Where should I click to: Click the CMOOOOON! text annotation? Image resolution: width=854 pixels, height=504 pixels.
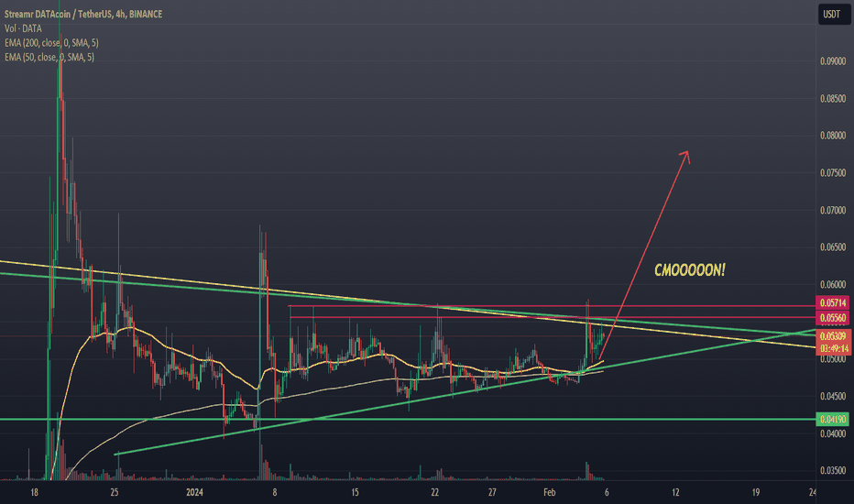(689, 270)
